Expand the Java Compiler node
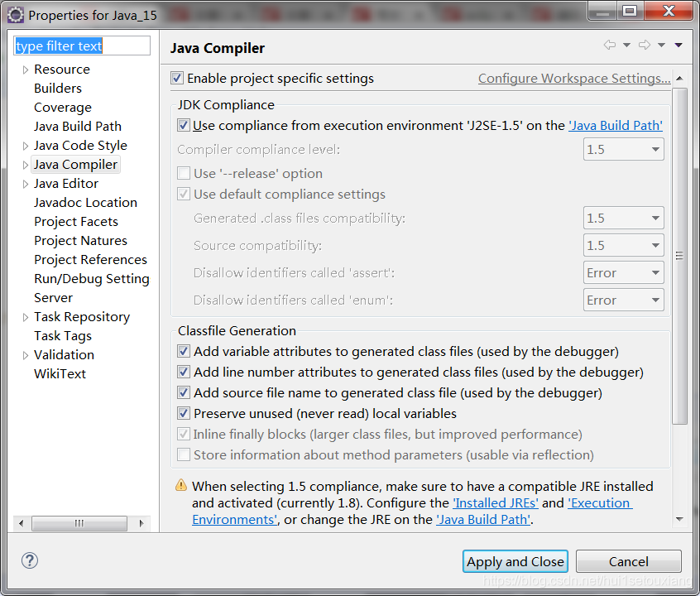The width and height of the screenshot is (700, 596). pyautogui.click(x=26, y=165)
